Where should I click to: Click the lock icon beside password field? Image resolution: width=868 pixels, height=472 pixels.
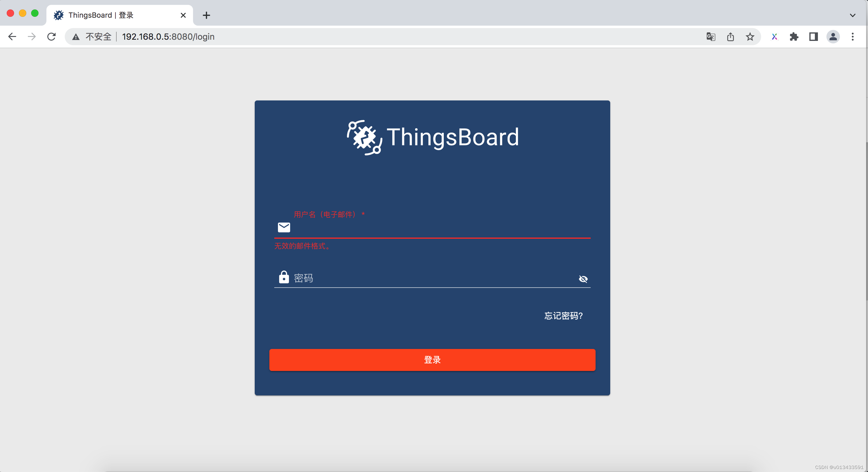tap(284, 277)
